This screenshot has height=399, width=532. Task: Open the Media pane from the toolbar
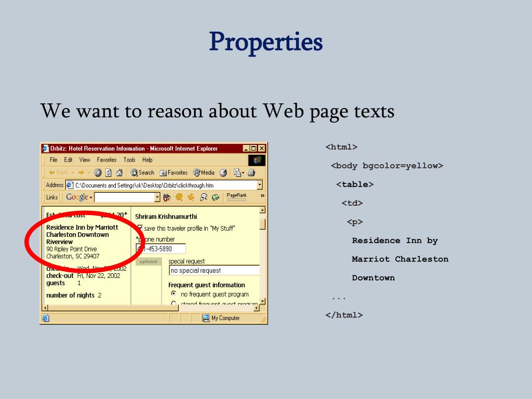(204, 172)
